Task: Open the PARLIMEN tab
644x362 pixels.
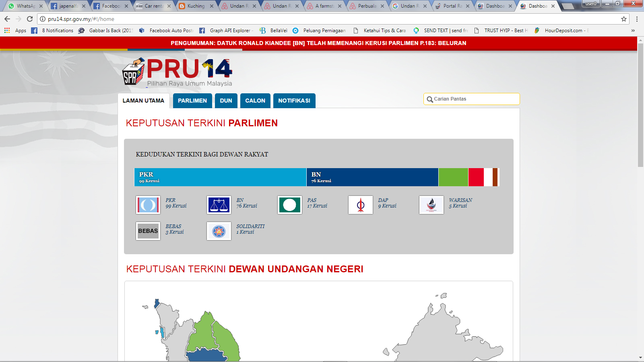Action: tap(192, 101)
